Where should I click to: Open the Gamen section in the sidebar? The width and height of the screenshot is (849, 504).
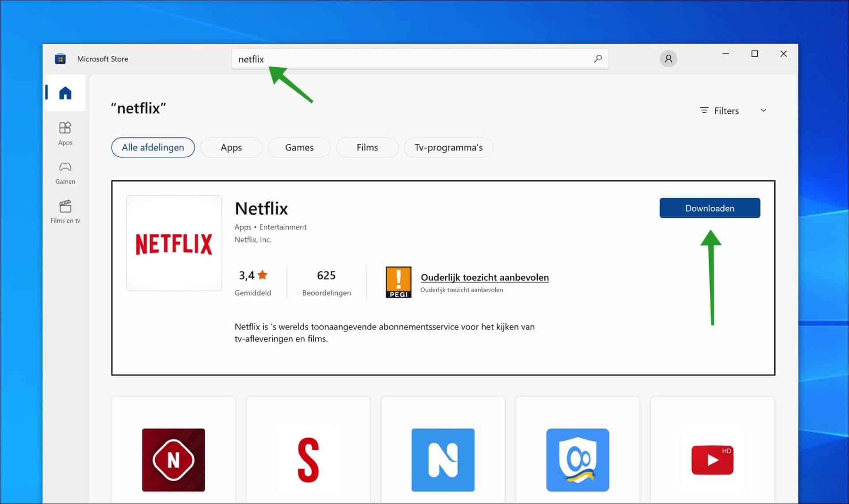click(x=65, y=172)
